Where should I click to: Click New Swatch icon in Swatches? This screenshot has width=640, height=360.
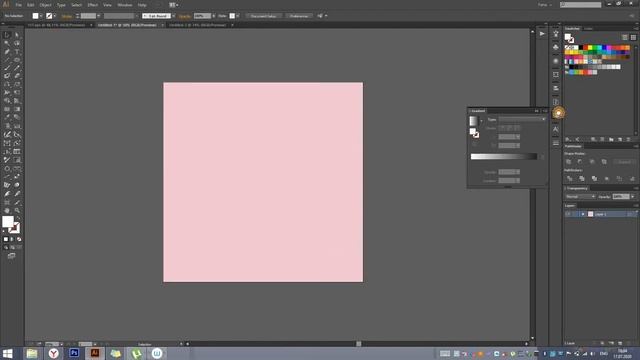pos(620,139)
